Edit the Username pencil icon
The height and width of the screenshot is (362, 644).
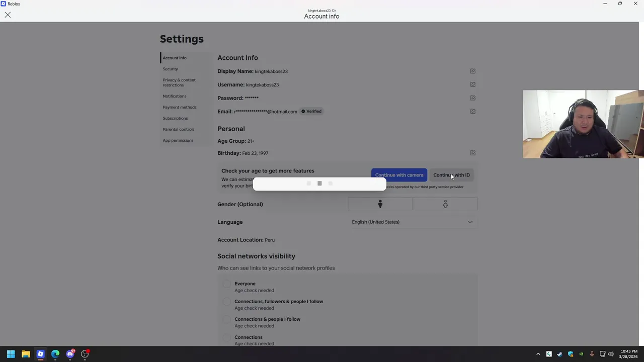[472, 84]
